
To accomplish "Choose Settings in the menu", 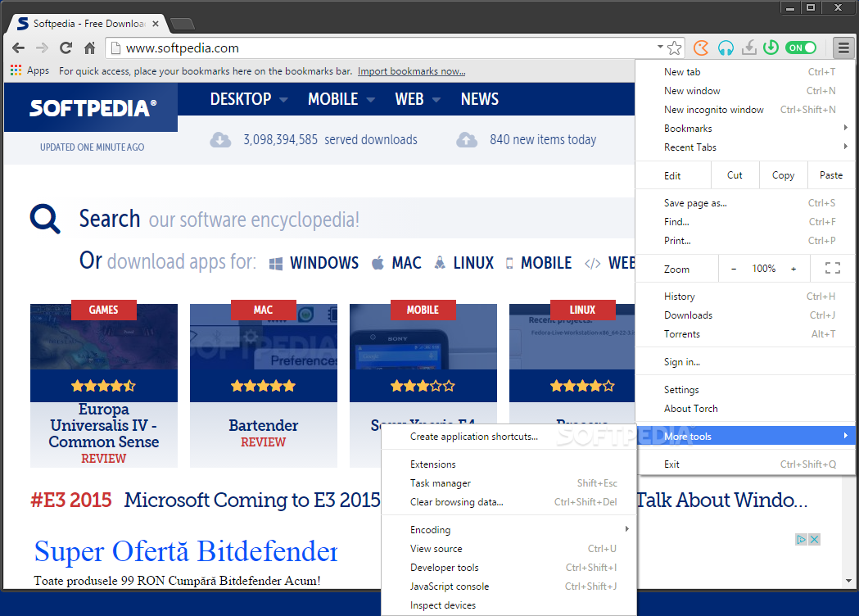I will pyautogui.click(x=745, y=390).
